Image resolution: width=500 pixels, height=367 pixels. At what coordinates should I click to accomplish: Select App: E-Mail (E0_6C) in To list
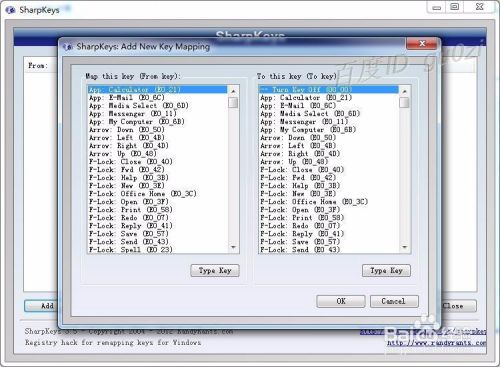[x=329, y=106]
